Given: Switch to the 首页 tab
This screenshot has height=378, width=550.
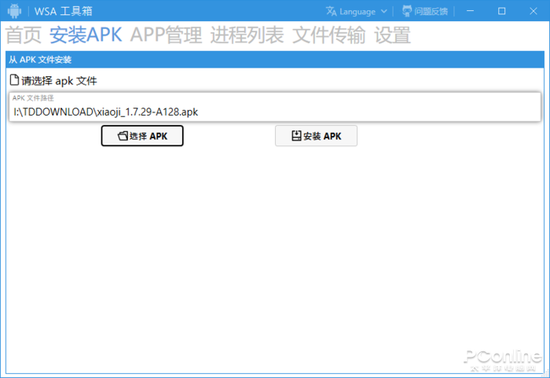Looking at the screenshot, I should (x=24, y=35).
